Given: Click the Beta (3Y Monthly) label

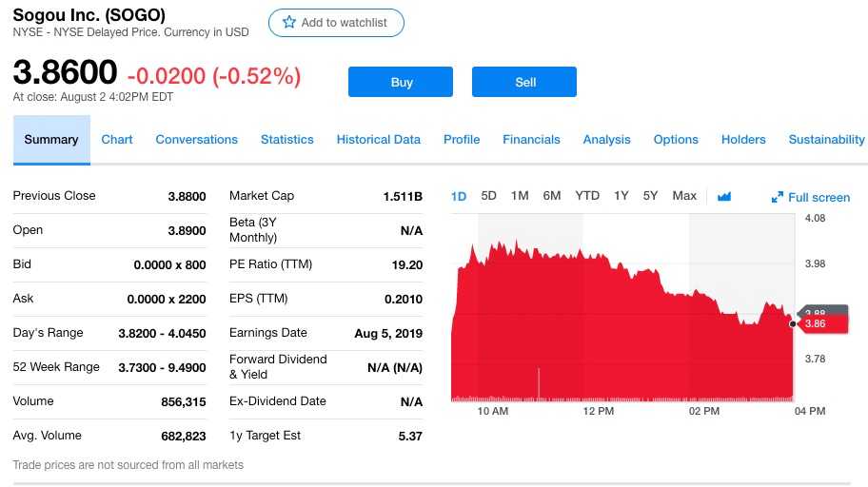Looking at the screenshot, I should coord(253,229).
